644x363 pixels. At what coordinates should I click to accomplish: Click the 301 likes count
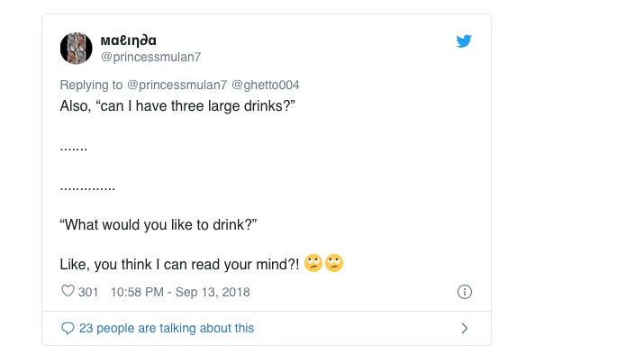click(x=88, y=292)
